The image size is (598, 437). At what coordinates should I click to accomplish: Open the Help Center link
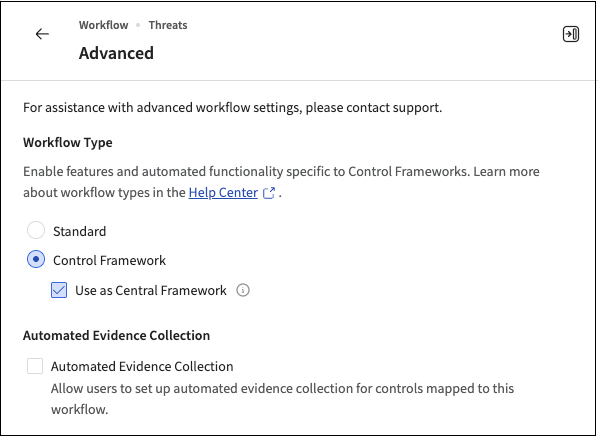coord(223,193)
